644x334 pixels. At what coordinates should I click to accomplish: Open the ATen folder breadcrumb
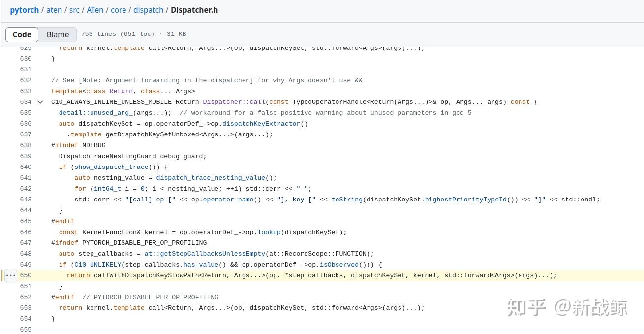[x=95, y=10]
